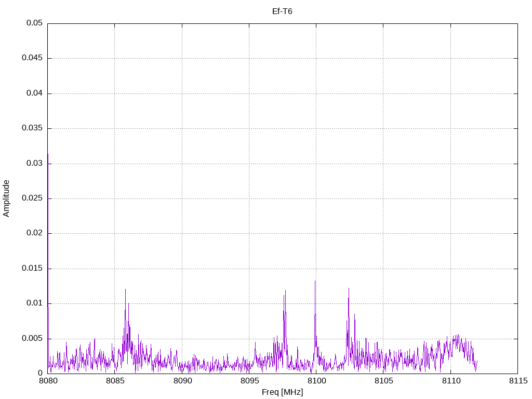Click the y-axis tick label 0.005
The image size is (532, 399).
click(x=32, y=339)
